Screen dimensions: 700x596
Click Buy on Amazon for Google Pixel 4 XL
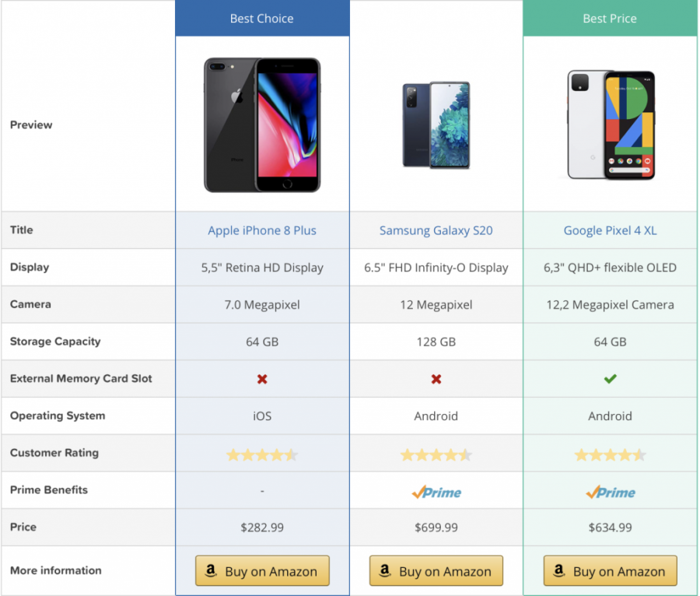point(610,571)
